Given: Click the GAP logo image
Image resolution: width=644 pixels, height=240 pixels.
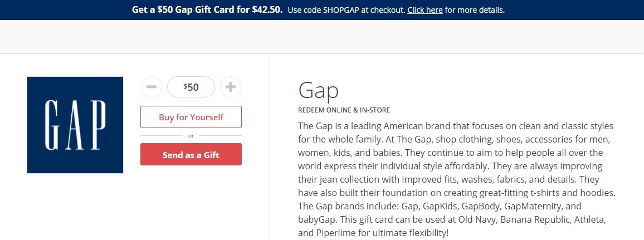Looking at the screenshot, I should point(75,125).
